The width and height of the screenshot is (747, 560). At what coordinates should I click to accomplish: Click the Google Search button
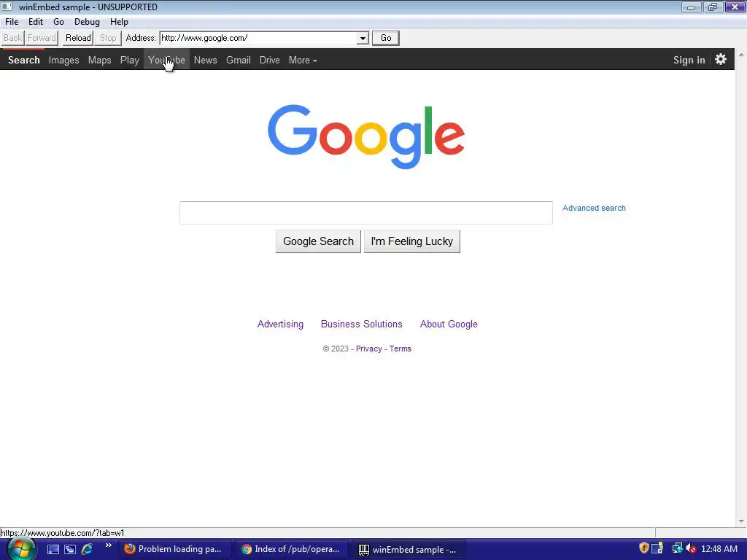318,241
